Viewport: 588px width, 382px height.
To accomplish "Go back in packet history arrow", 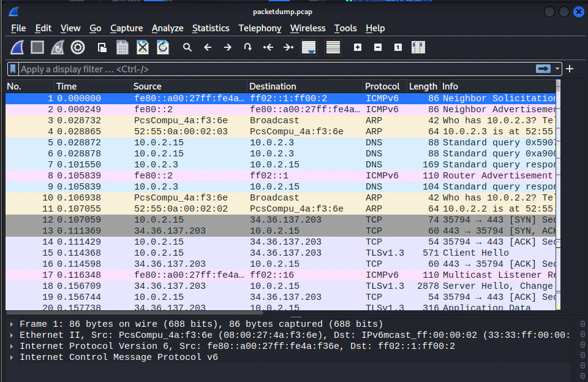I will (x=208, y=47).
